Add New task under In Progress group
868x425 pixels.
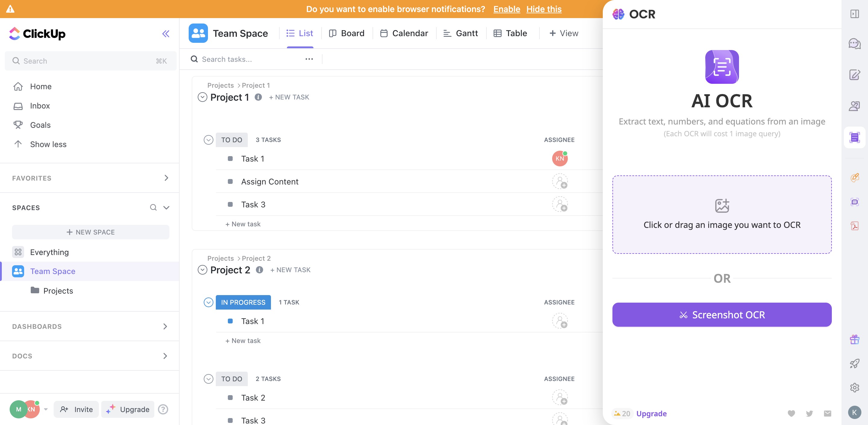pos(243,341)
